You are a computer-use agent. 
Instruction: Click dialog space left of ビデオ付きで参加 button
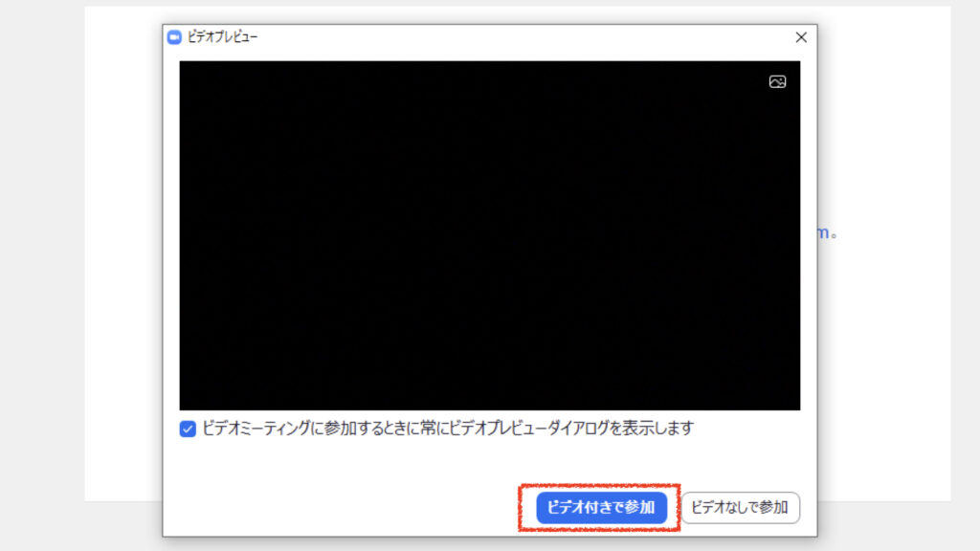[345, 507]
